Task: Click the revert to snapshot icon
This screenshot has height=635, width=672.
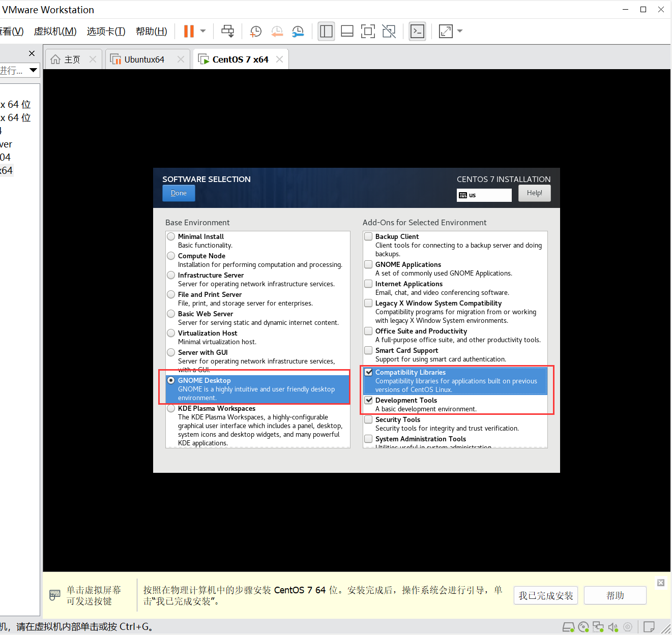Action: [x=277, y=32]
